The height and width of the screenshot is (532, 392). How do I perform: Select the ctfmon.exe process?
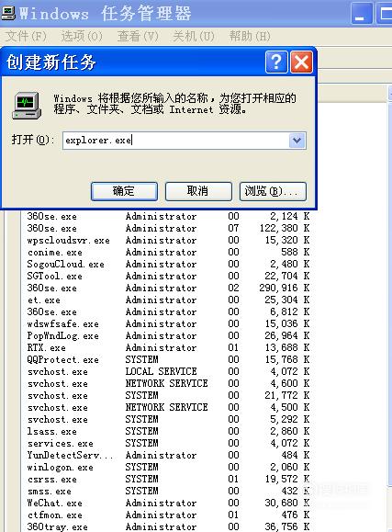pyautogui.click(x=168, y=515)
